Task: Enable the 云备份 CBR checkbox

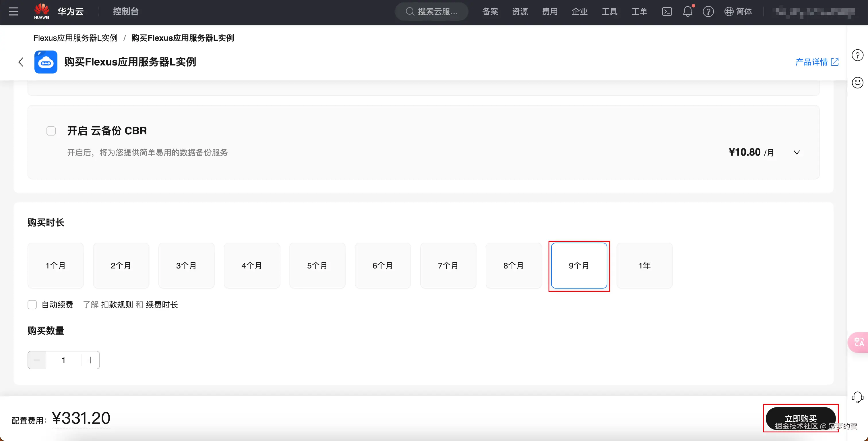Action: click(x=51, y=131)
